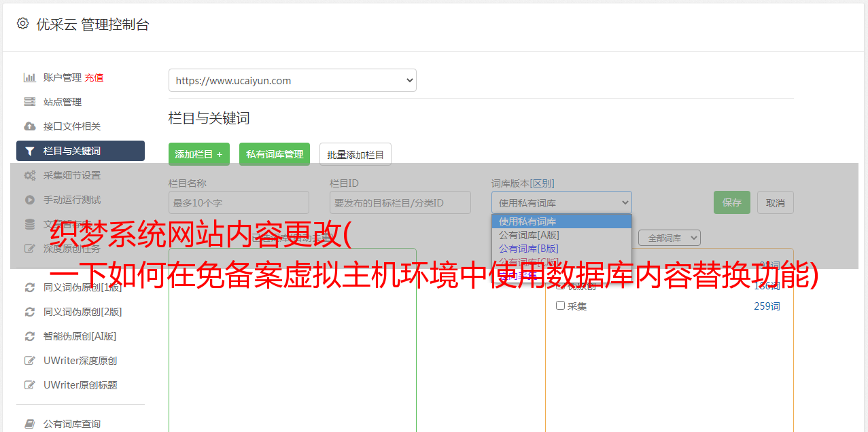Viewport: 868px width, 432px height.
Task: Click the edit icon for 深度原创任务
Action: [30, 249]
